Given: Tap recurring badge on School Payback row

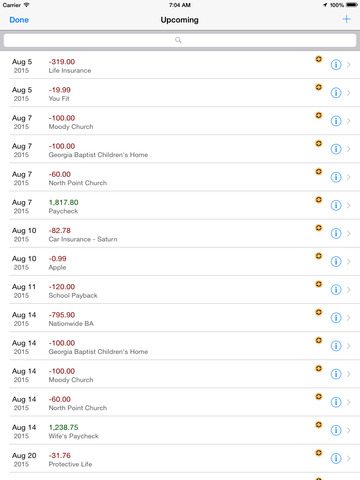Looking at the screenshot, I should 319,284.
